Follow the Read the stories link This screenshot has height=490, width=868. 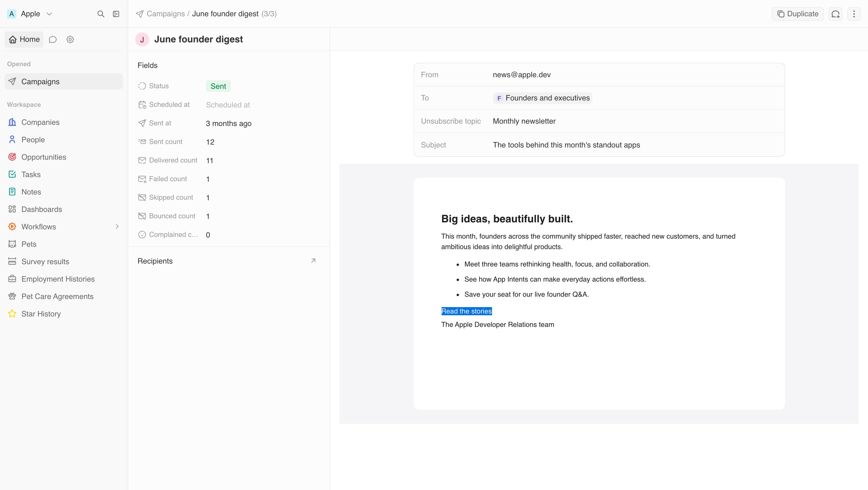click(466, 311)
